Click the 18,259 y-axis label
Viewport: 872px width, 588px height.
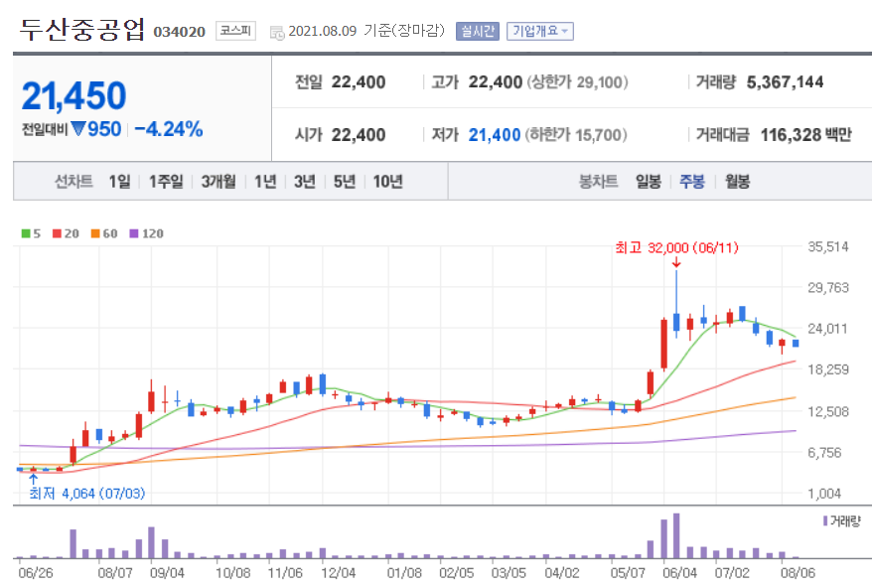click(x=828, y=369)
